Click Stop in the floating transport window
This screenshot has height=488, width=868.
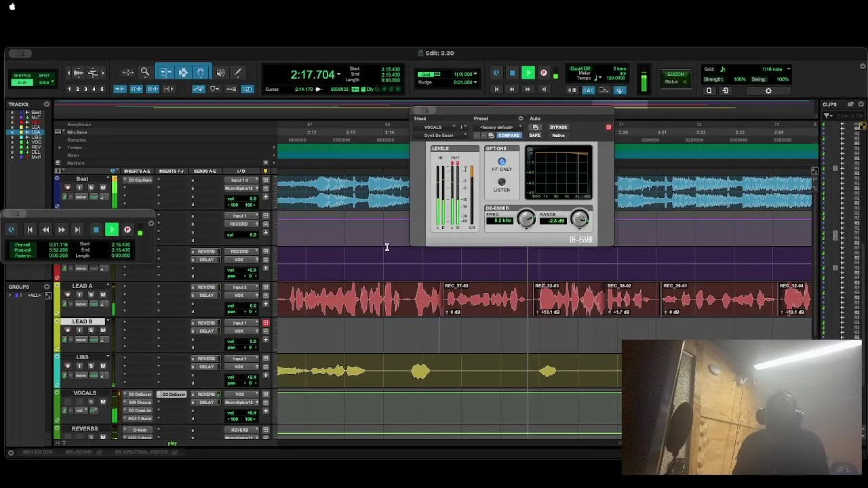click(96, 230)
